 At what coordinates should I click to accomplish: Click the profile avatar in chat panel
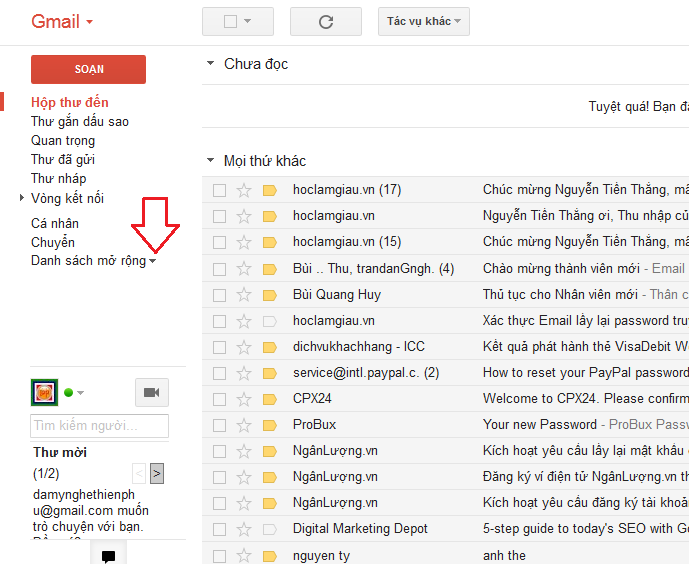44,392
